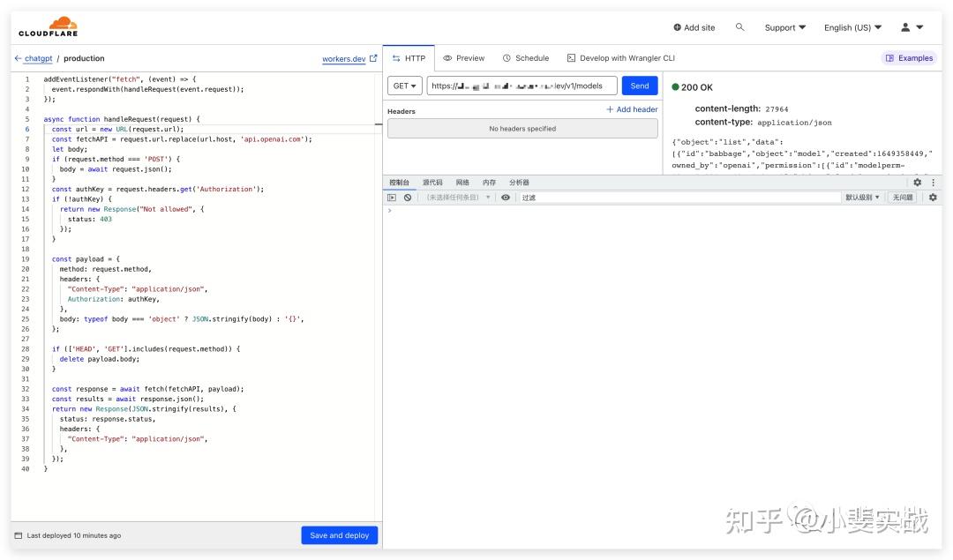Screen dimensions: 953x560
Task: Open the user account icon menu
Action: [904, 27]
